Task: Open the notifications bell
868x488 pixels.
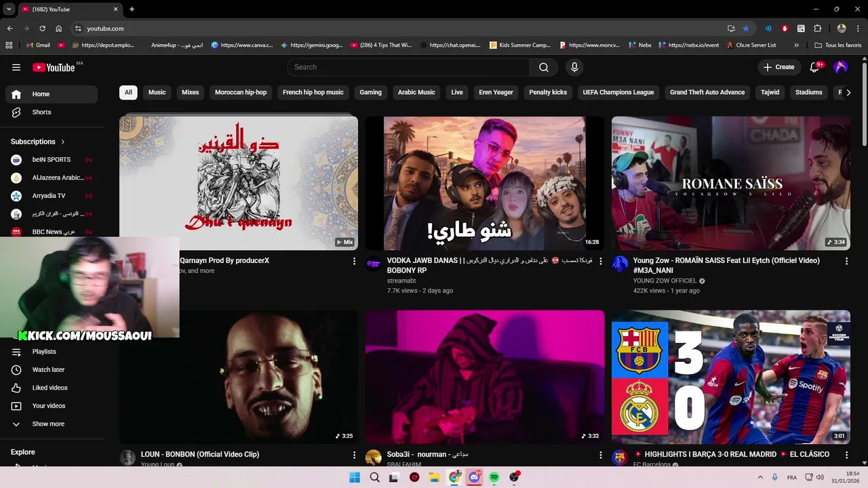Action: pyautogui.click(x=815, y=67)
